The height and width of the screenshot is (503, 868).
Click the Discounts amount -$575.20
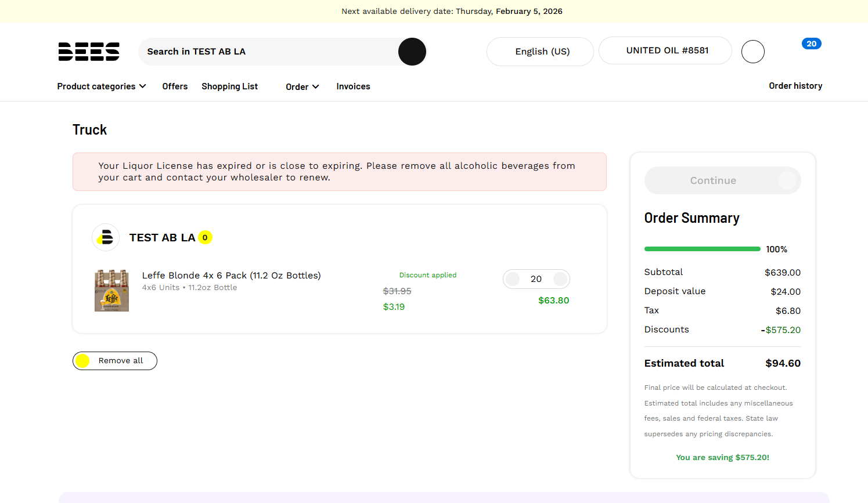pyautogui.click(x=781, y=330)
